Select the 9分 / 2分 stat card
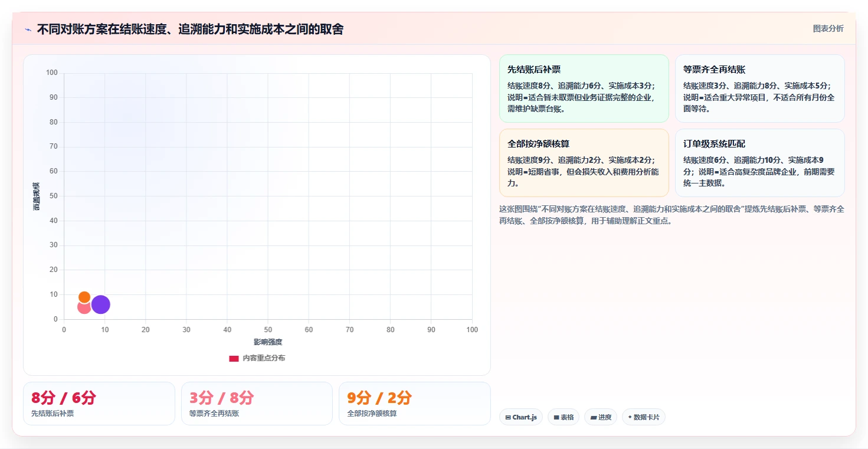This screenshot has height=449, width=868. (x=415, y=404)
